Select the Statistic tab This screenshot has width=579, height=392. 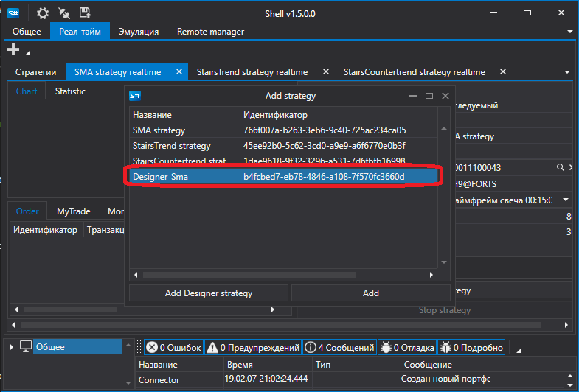[70, 91]
